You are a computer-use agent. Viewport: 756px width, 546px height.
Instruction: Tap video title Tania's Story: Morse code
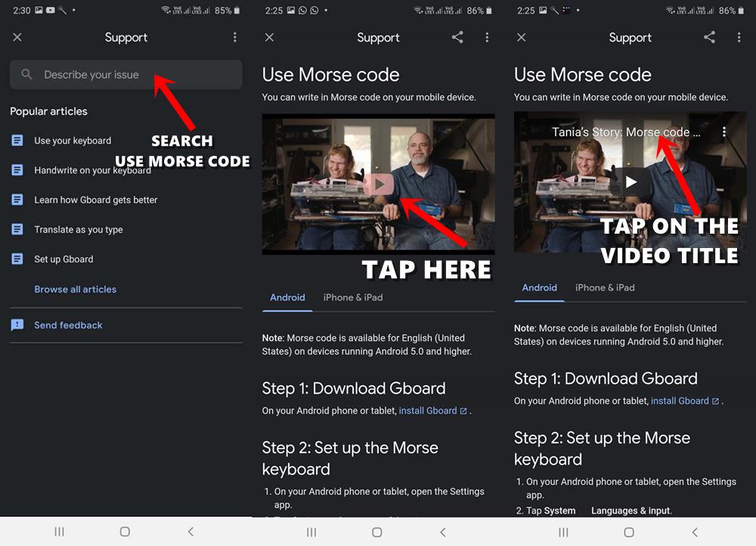[x=626, y=132]
